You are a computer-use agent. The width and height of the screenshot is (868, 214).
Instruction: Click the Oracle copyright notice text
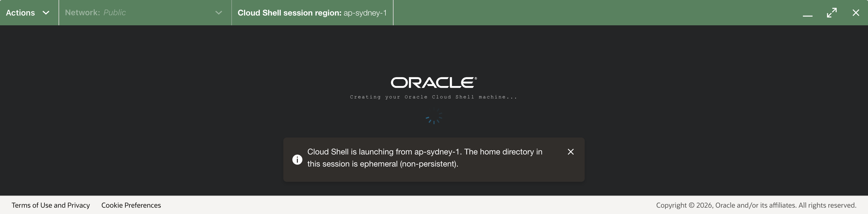pyautogui.click(x=756, y=205)
